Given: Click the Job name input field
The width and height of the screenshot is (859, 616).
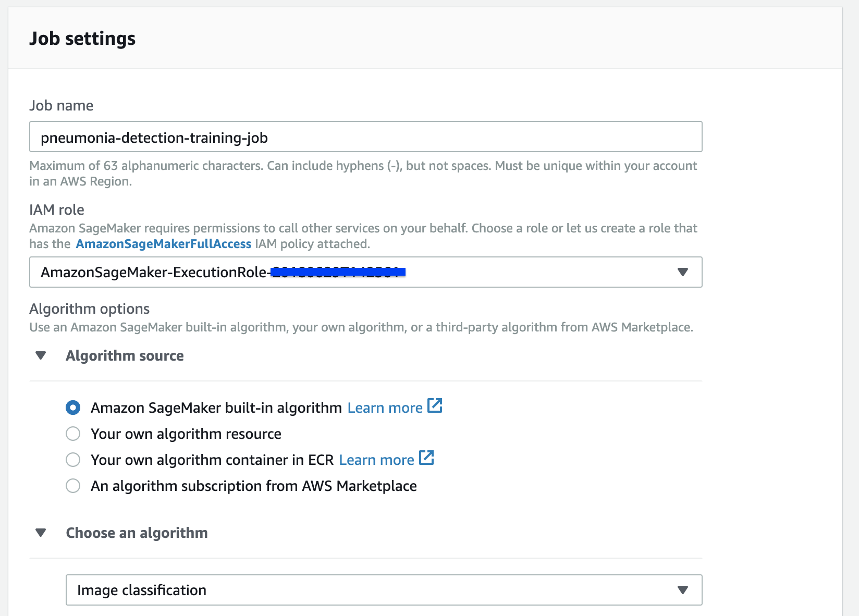Looking at the screenshot, I should pos(365,137).
